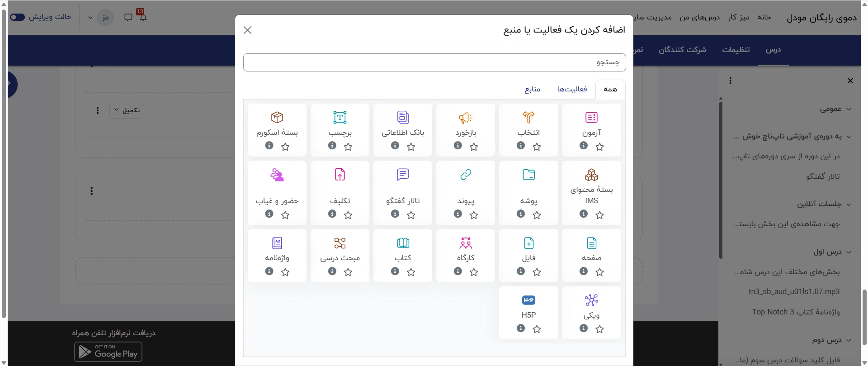Star the آزمون activity as favorite

click(x=599, y=147)
